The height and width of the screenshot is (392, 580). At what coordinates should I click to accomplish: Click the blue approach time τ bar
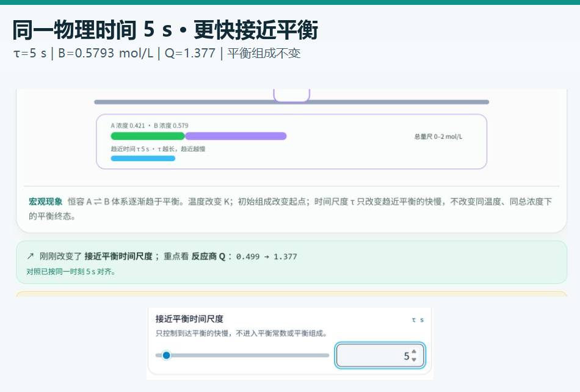coord(143,159)
